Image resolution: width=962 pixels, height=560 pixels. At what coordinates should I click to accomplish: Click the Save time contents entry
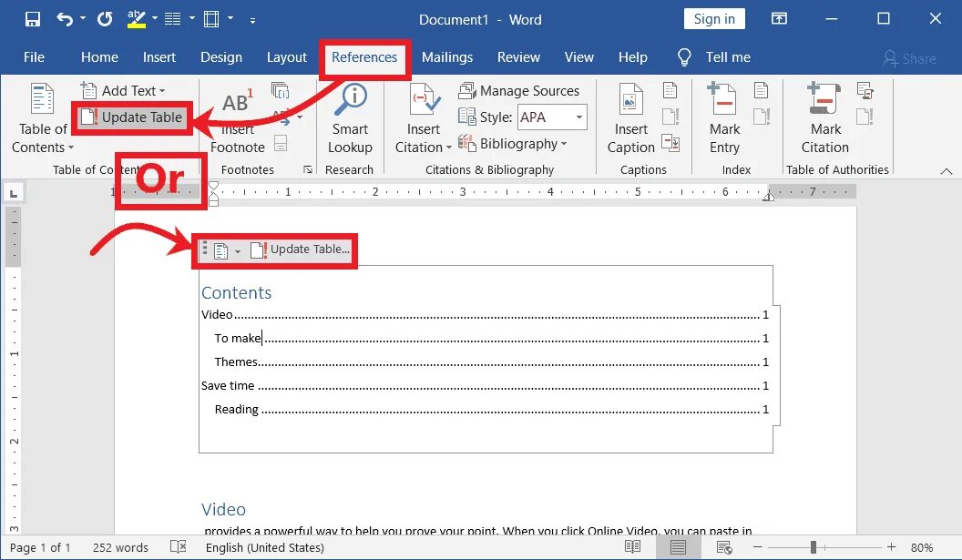tap(485, 385)
